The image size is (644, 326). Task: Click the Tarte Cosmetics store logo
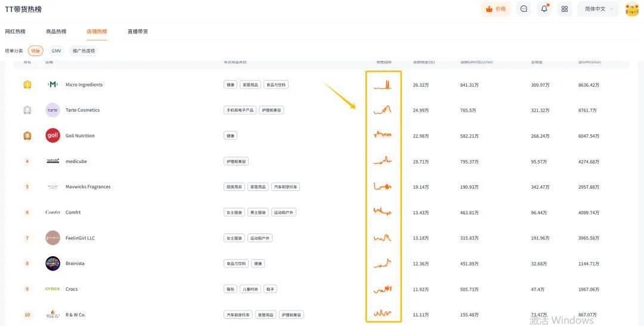[x=53, y=110]
